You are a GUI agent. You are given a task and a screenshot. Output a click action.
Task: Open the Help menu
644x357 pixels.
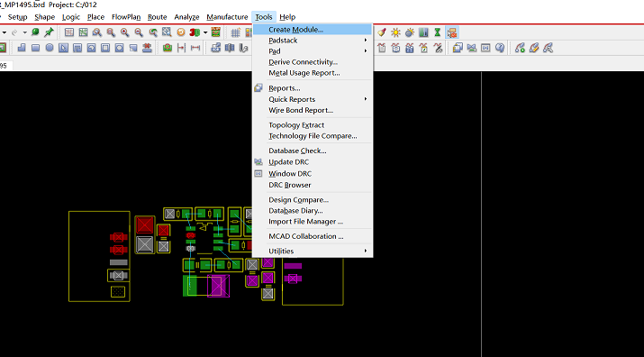(287, 17)
